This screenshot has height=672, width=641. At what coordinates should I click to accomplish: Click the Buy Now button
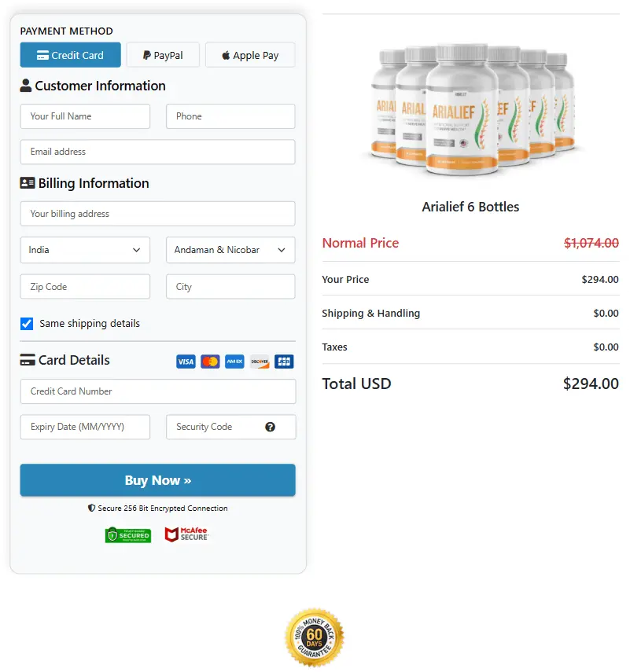pos(158,480)
